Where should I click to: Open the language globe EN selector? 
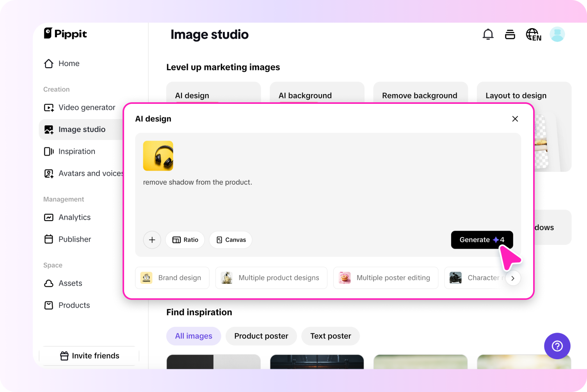coord(533,35)
